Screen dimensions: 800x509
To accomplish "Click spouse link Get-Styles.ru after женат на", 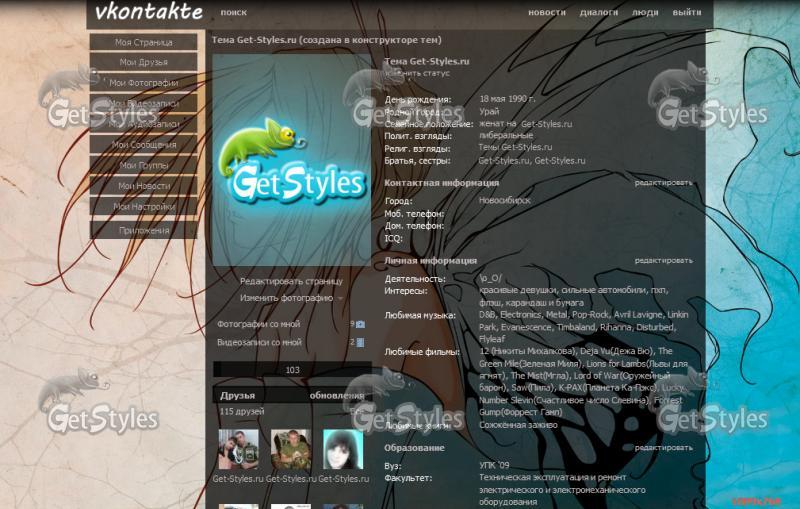I will (x=546, y=124).
